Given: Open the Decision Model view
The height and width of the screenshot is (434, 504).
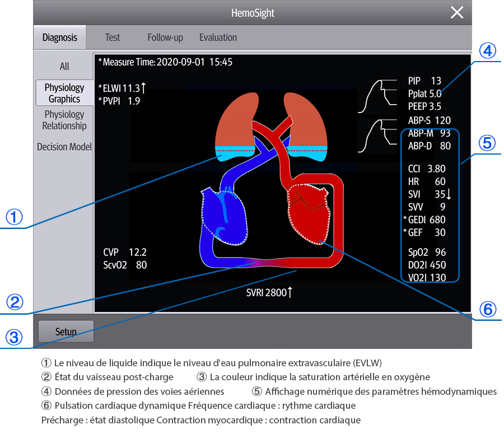Looking at the screenshot, I should click(x=64, y=147).
